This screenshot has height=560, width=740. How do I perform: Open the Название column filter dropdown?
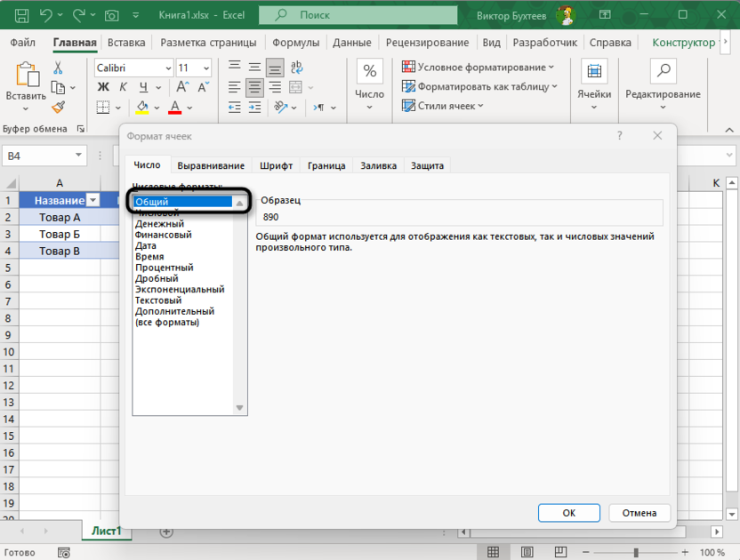coord(92,201)
